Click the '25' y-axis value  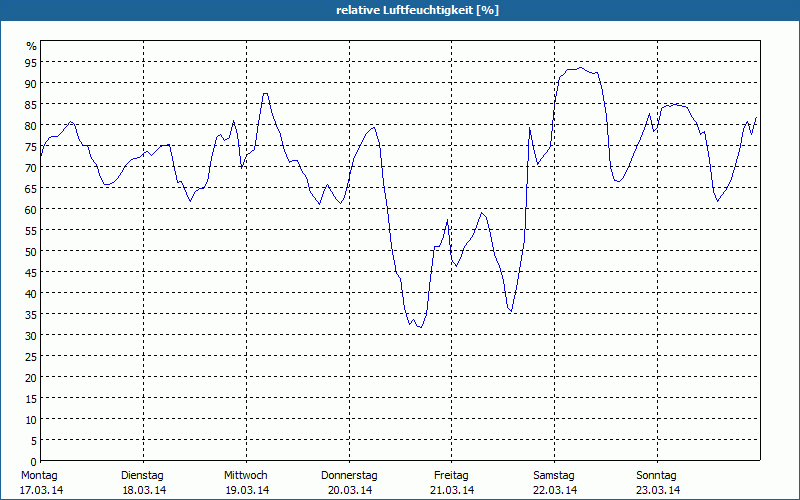pos(31,357)
